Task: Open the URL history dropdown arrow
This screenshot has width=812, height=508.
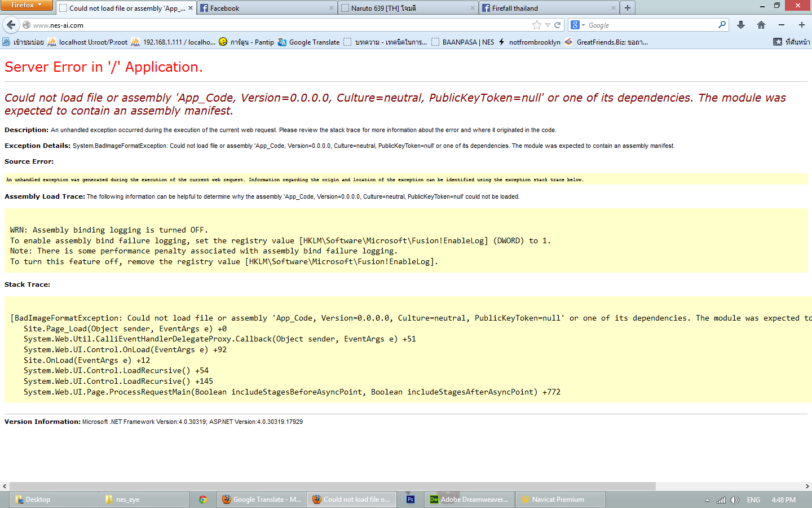Action: [548, 25]
